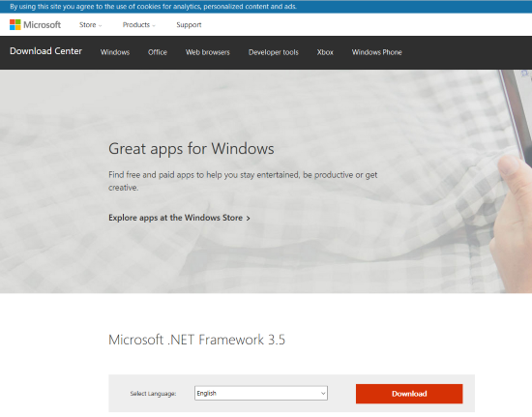Expand the Products dropdown menu

tap(138, 25)
